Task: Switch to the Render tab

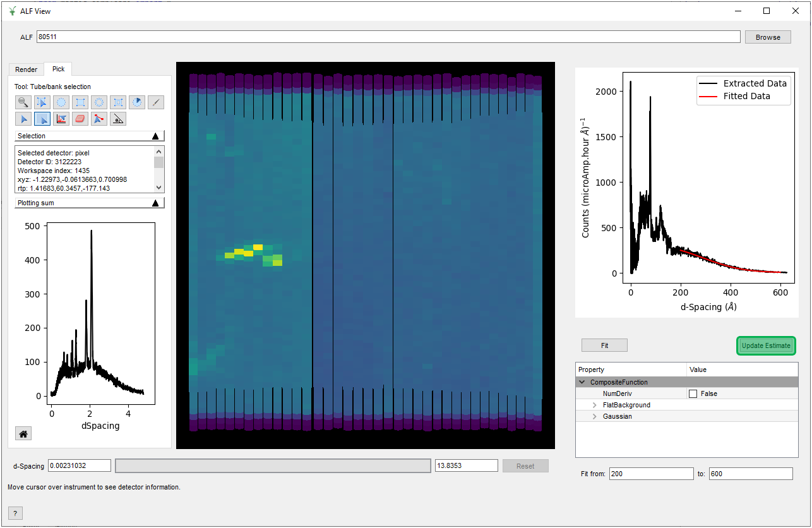Action: point(27,69)
